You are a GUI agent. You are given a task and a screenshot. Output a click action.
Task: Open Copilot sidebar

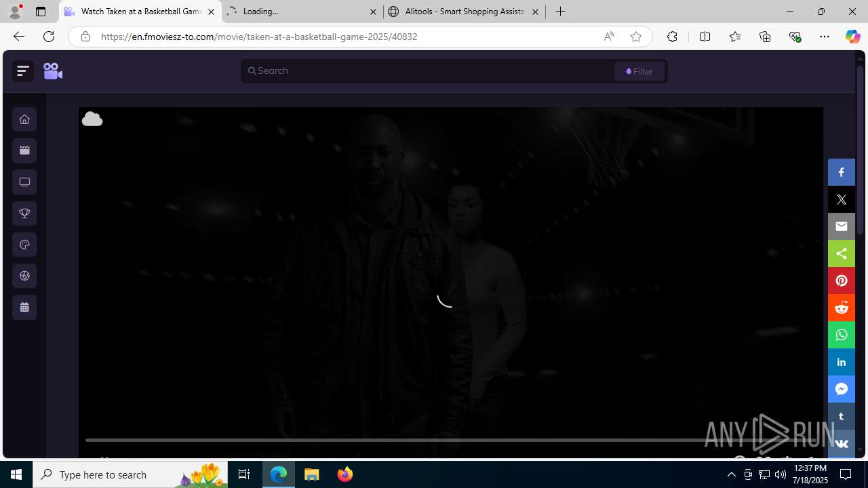pos(852,37)
